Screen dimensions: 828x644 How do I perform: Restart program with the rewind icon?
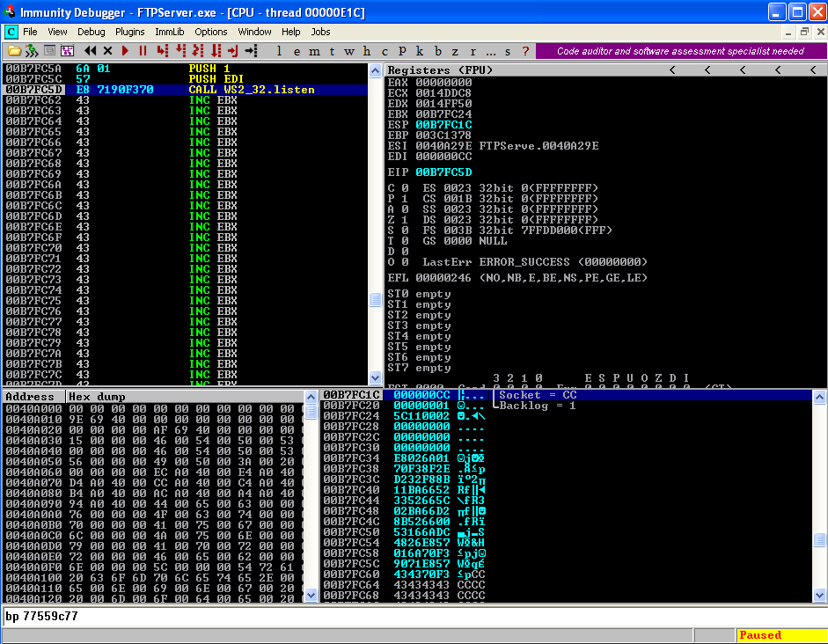pos(91,51)
